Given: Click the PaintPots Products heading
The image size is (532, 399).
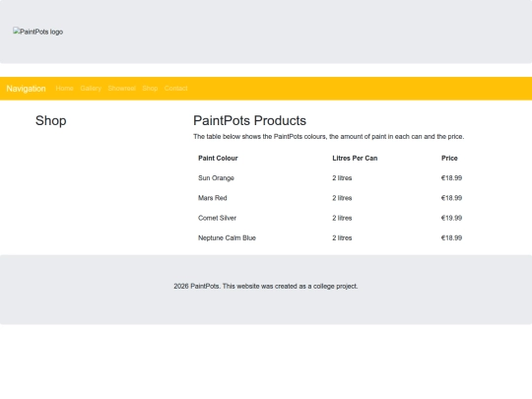Looking at the screenshot, I should pos(249,120).
